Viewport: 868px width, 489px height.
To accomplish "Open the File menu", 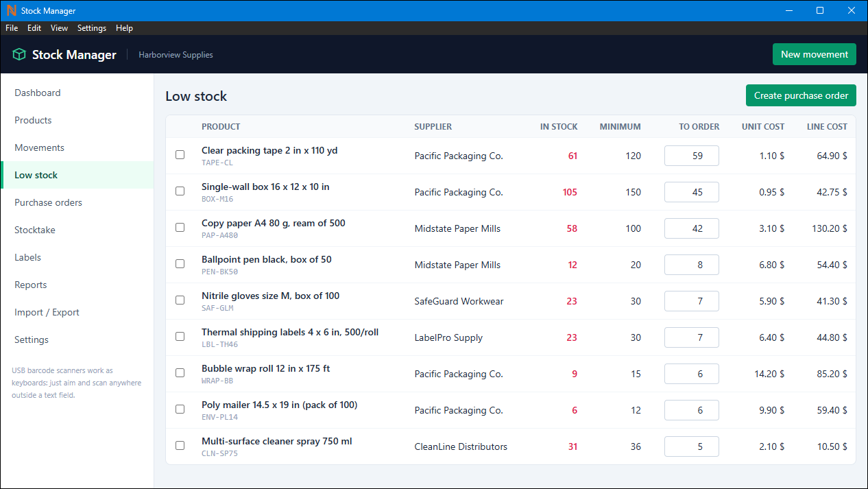I will point(12,28).
